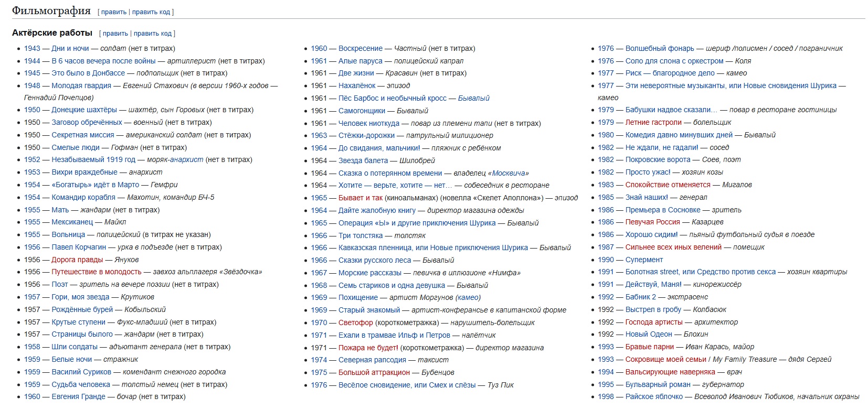Open film link 'Волшебный фонарь'

(x=660, y=48)
